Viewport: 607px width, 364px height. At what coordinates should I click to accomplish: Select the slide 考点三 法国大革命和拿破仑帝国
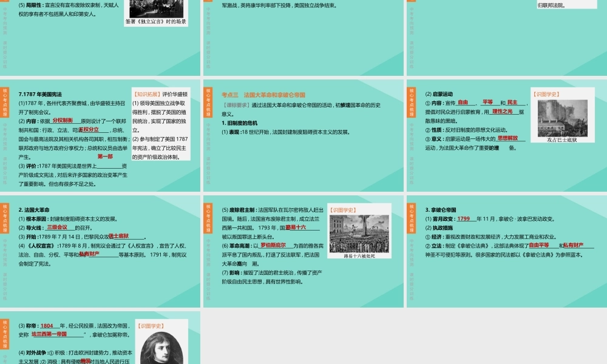(303, 135)
